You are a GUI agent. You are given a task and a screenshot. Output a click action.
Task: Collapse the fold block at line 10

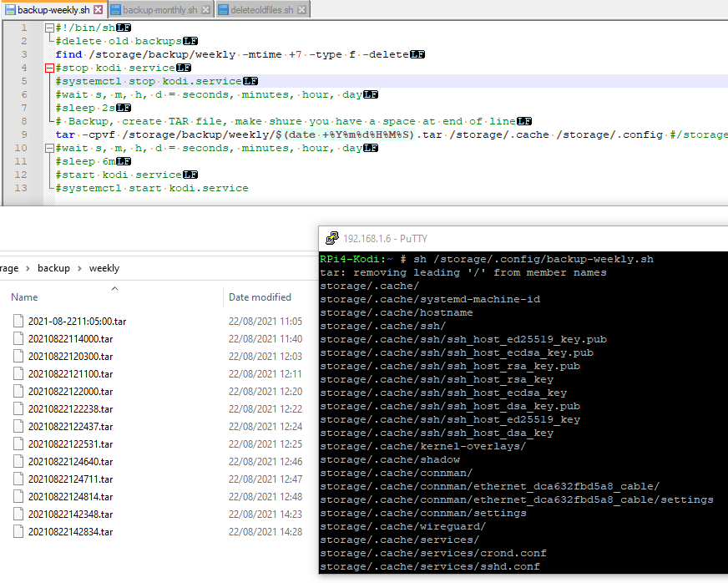[x=49, y=148]
